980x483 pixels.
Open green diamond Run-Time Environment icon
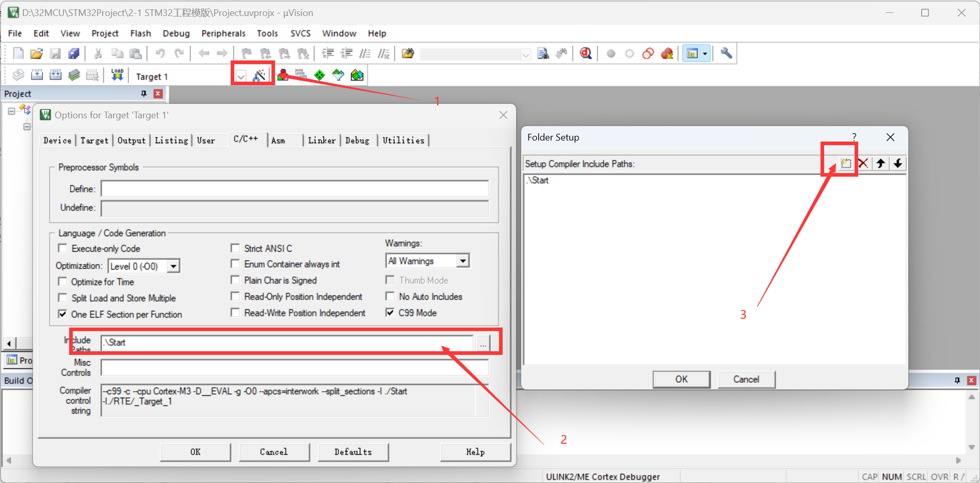[x=319, y=75]
